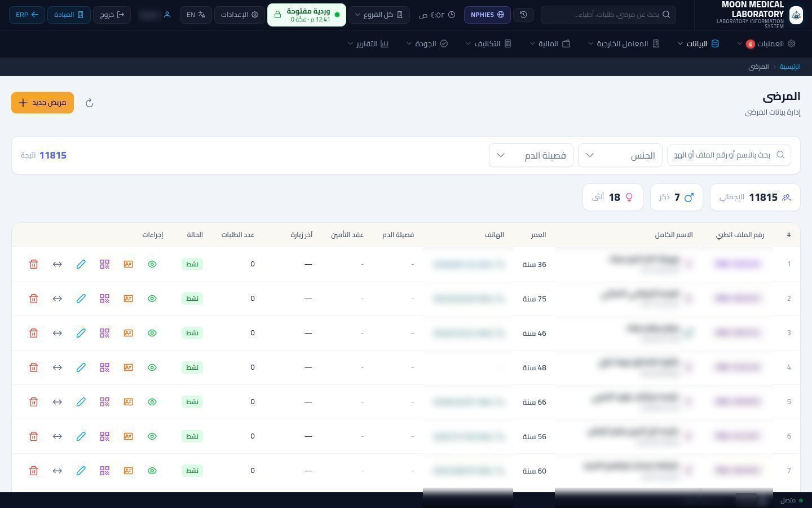Open the history icon next to NPHIES

tap(523, 15)
